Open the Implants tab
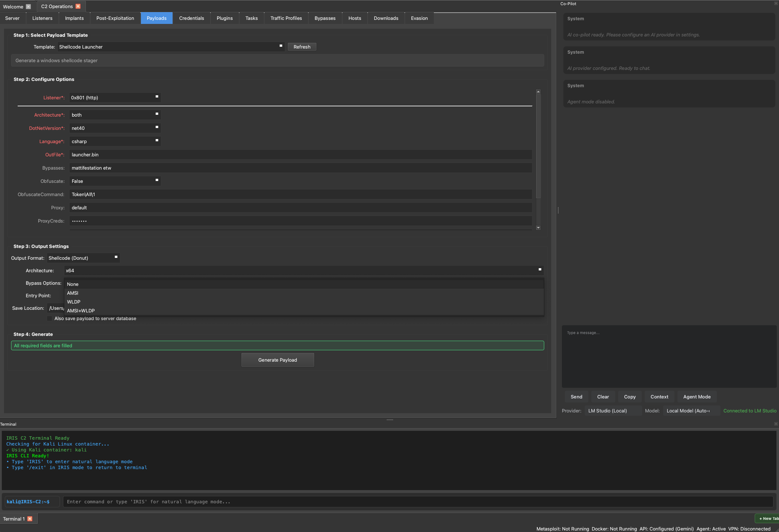The image size is (779, 532). pos(74,18)
